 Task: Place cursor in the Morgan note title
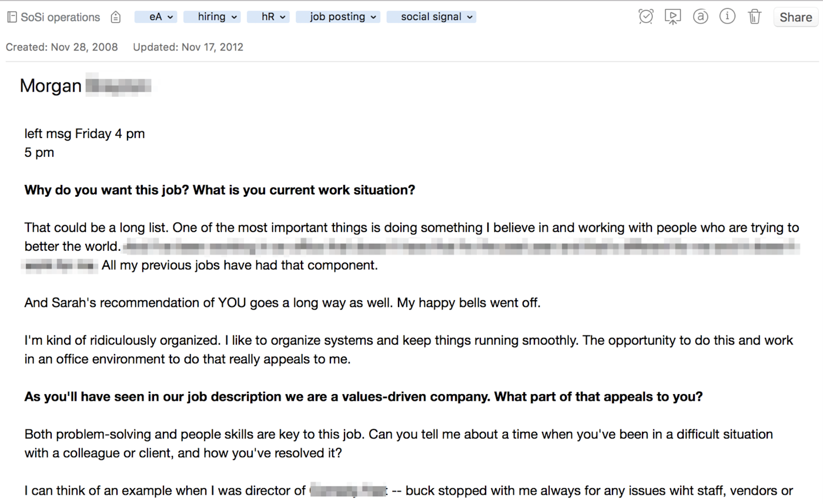point(51,86)
